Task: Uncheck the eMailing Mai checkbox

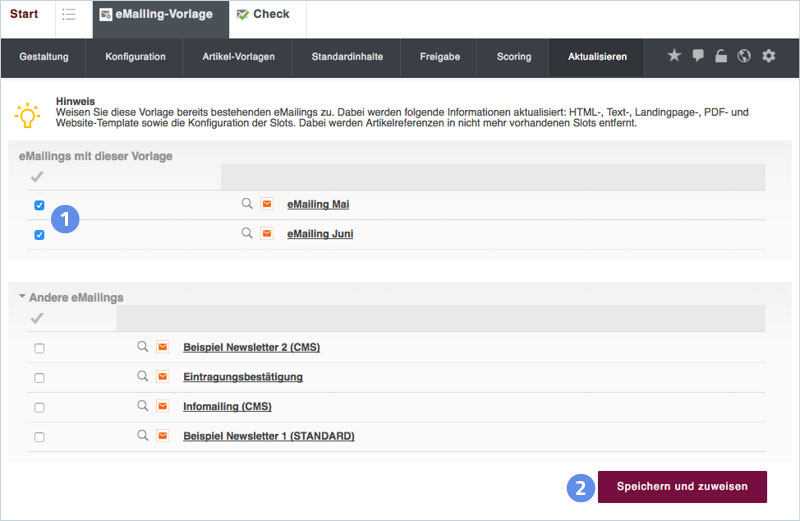Action: [39, 205]
